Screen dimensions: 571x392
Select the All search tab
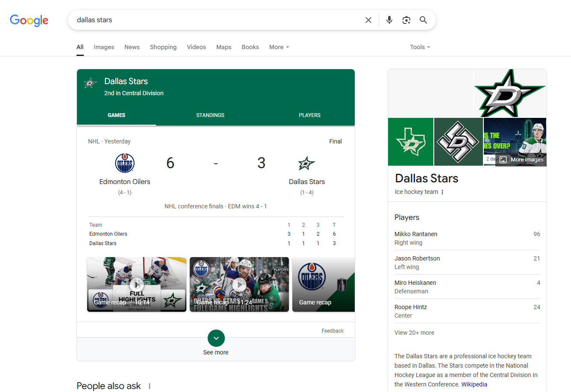point(80,47)
